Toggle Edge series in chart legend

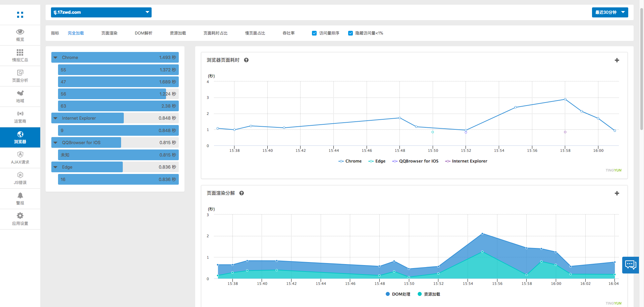click(377, 161)
